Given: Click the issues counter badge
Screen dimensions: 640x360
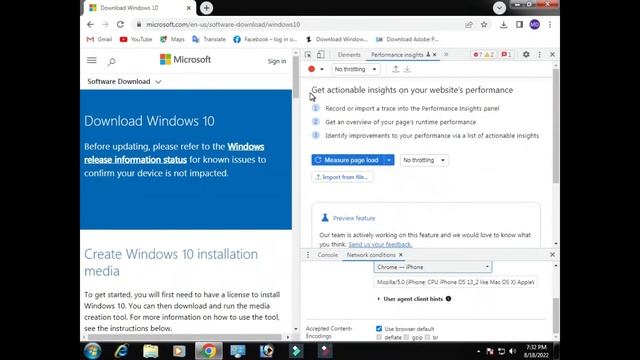Looking at the screenshot, I should click(x=506, y=54).
